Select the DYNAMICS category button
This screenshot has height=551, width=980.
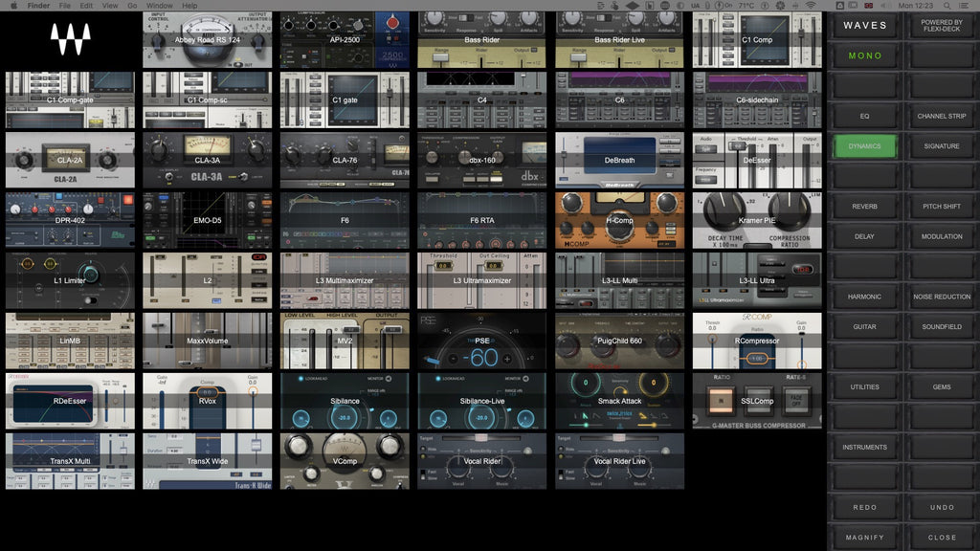pos(864,146)
